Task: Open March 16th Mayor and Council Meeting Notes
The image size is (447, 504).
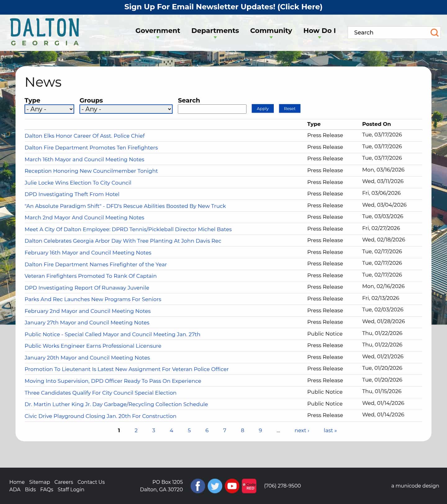Action: tap(84, 159)
